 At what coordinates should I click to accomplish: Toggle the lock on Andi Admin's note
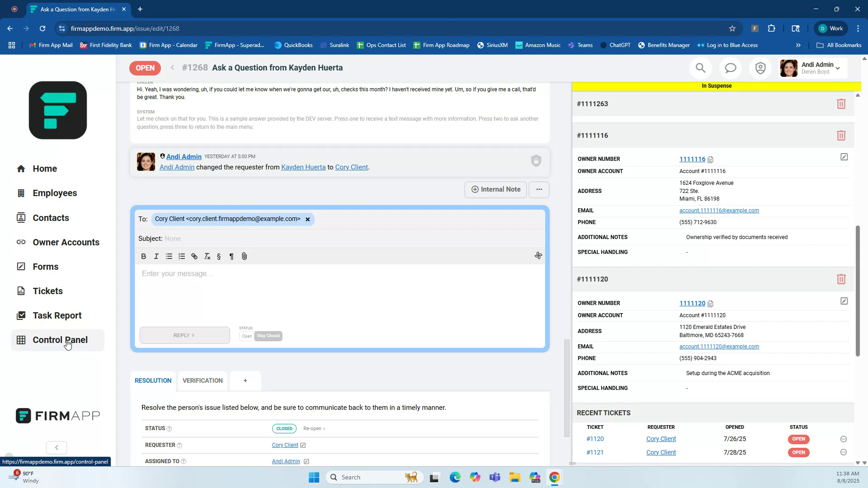[536, 161]
